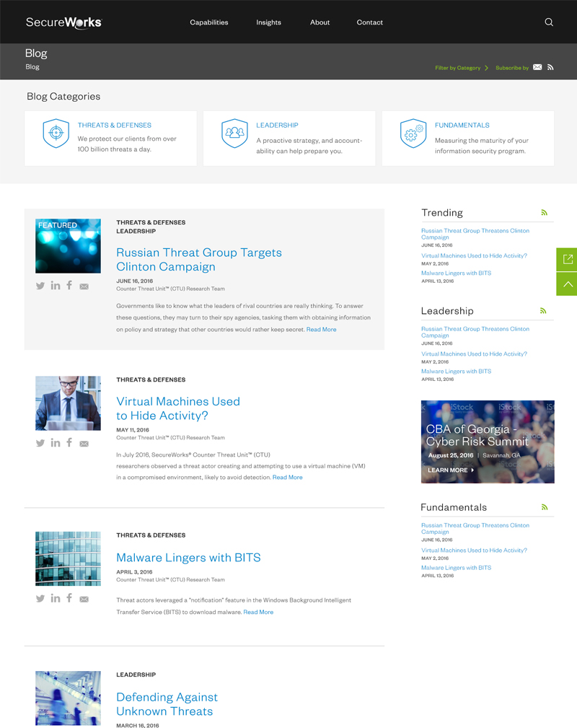Open Leadership category heading link
This screenshot has width=577, height=728.
click(x=277, y=126)
